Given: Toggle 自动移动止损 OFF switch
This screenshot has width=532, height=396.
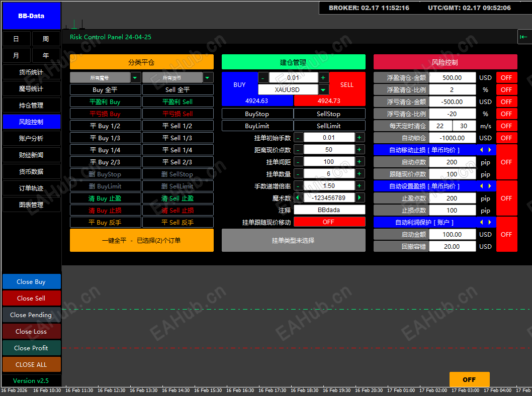Looking at the screenshot, I should [506, 162].
